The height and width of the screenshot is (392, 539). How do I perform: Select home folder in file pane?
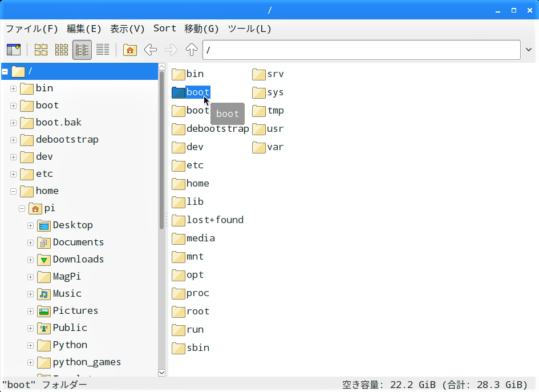coord(191,183)
